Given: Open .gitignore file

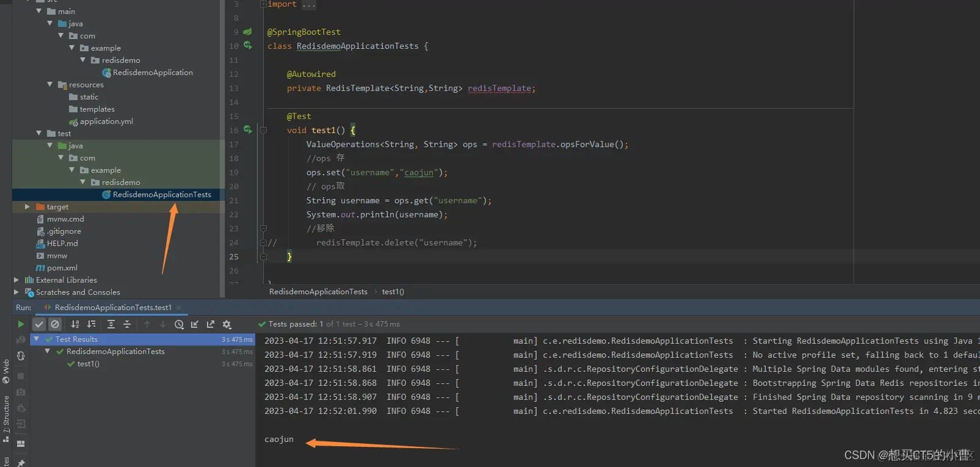Looking at the screenshot, I should pos(64,231).
